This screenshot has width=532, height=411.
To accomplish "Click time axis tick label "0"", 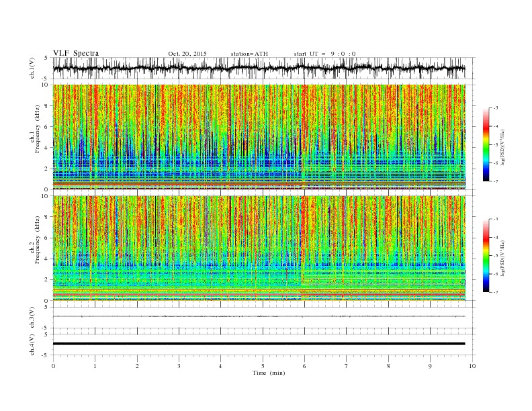I will tap(53, 366).
